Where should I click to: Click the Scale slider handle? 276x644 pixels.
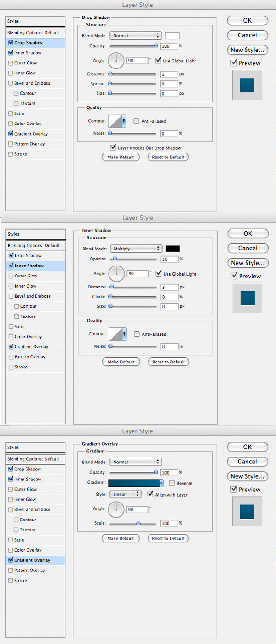(x=138, y=523)
